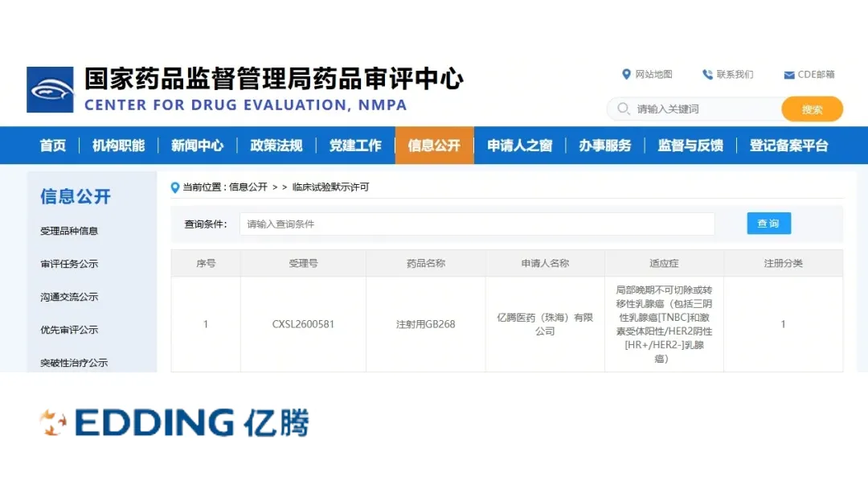Click the 受理号 column header
The image size is (868, 489).
(303, 263)
